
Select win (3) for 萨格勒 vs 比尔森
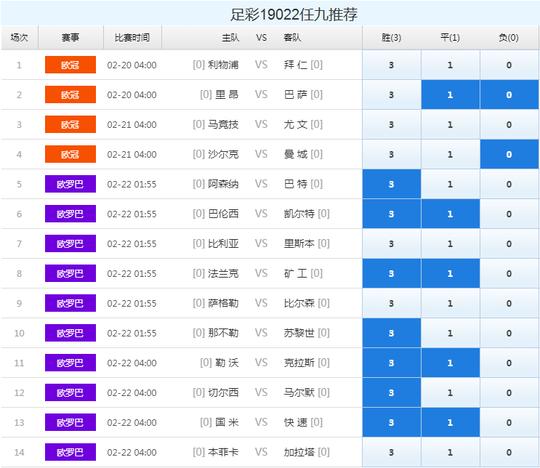point(392,303)
